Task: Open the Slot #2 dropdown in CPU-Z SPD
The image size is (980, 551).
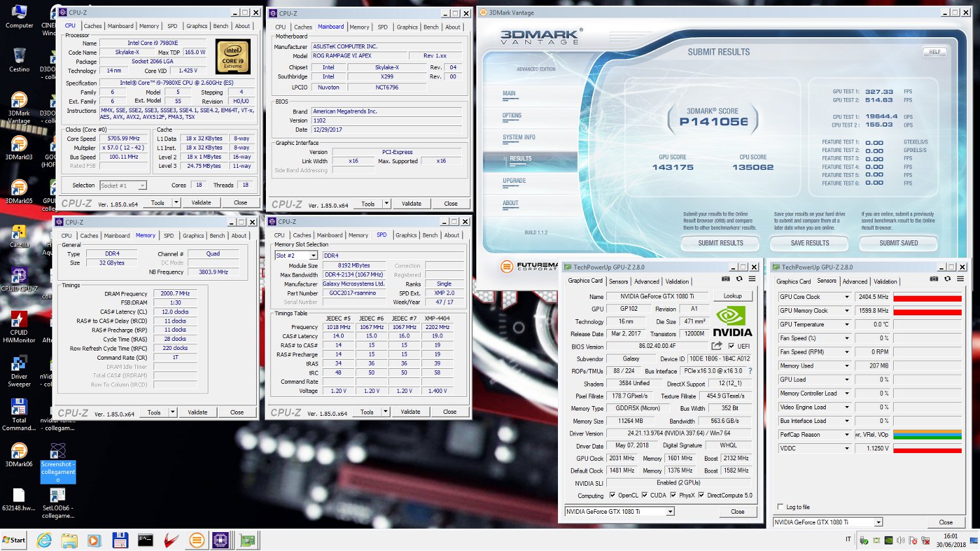Action: coord(313,255)
